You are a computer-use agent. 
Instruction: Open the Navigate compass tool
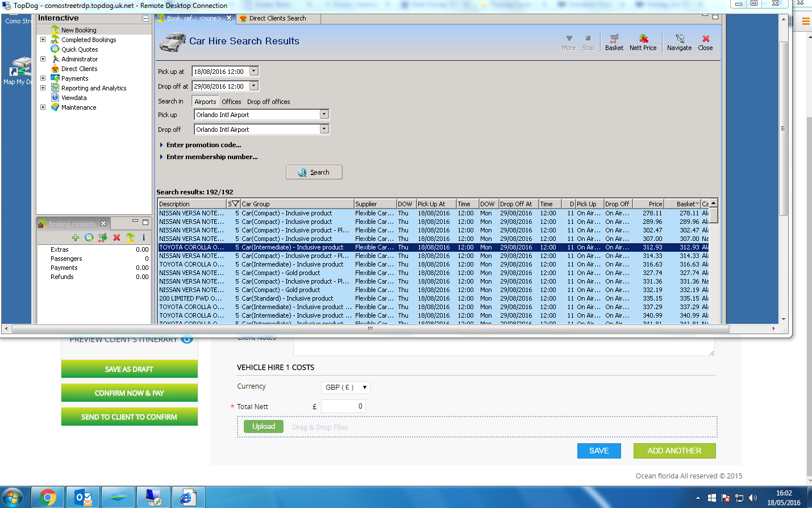[679, 39]
